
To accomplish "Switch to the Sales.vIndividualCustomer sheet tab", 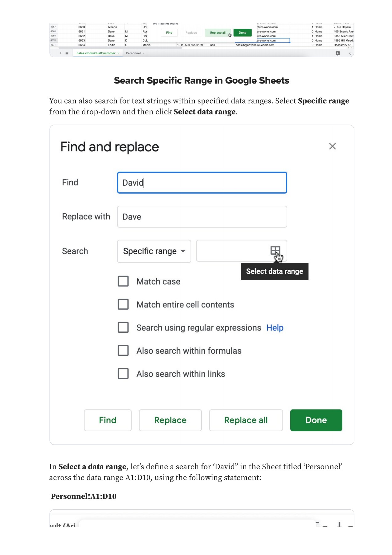I will point(96,53).
